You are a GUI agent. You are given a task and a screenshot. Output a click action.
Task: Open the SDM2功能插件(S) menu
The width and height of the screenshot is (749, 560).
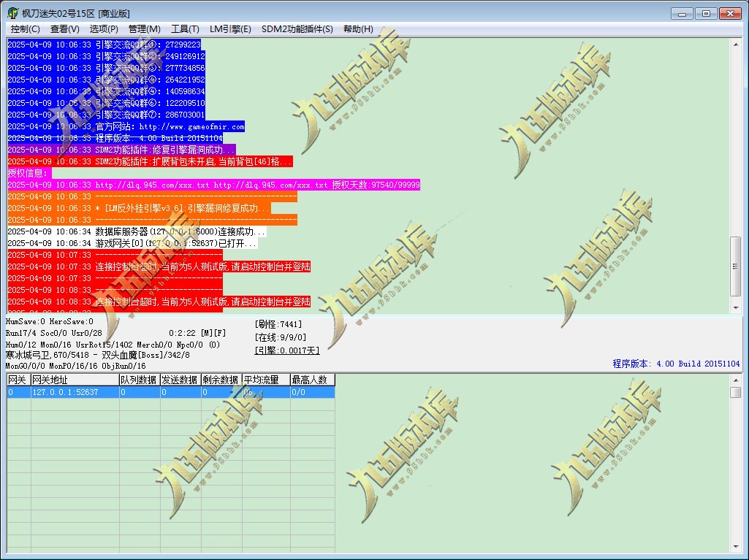[x=297, y=29]
